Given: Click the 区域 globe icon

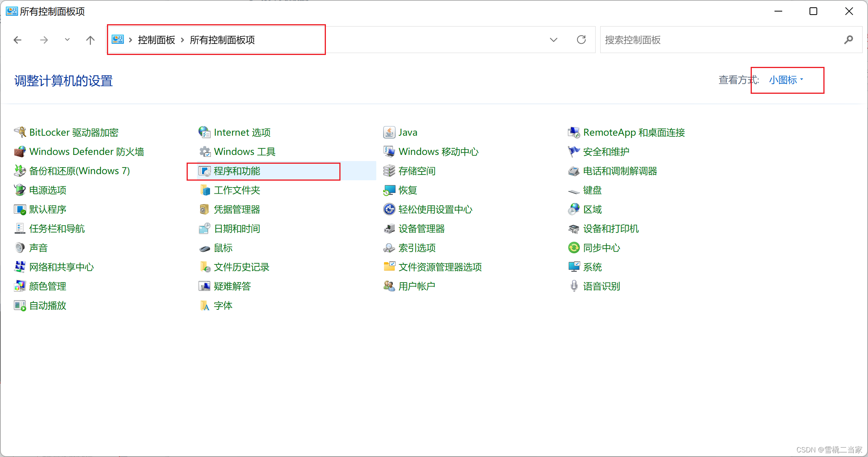Looking at the screenshot, I should point(574,209).
